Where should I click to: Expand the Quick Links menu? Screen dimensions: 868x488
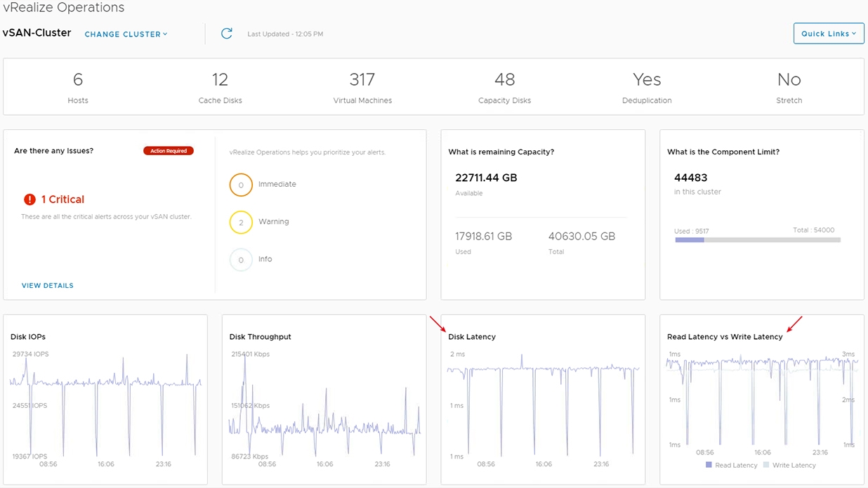point(829,34)
